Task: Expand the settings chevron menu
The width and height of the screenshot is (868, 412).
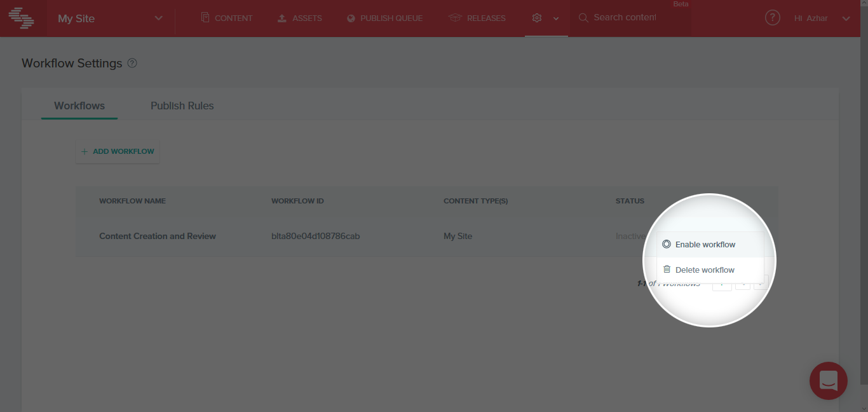Action: (x=556, y=18)
